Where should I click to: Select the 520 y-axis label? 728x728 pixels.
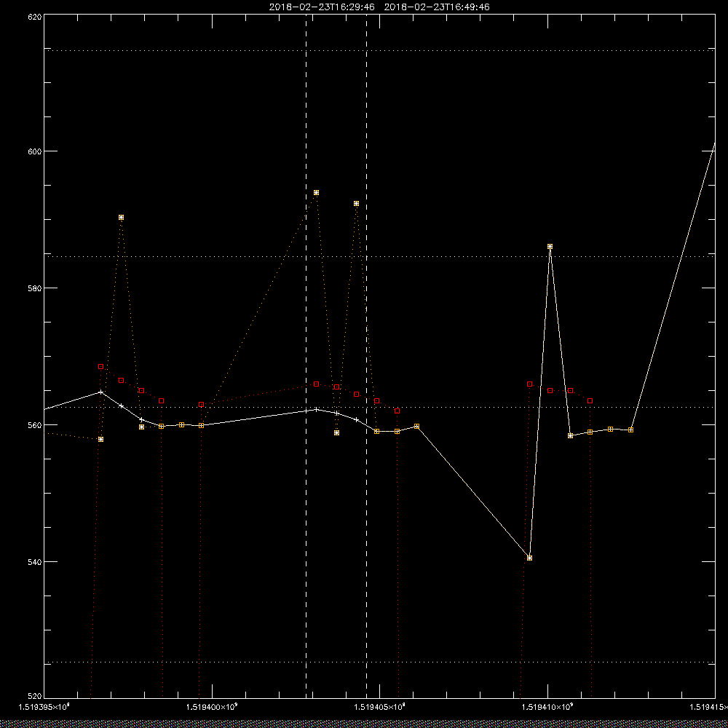click(34, 696)
